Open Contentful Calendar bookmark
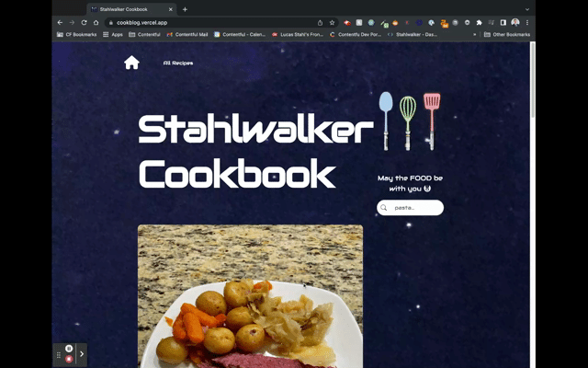The width and height of the screenshot is (588, 368). 240,35
